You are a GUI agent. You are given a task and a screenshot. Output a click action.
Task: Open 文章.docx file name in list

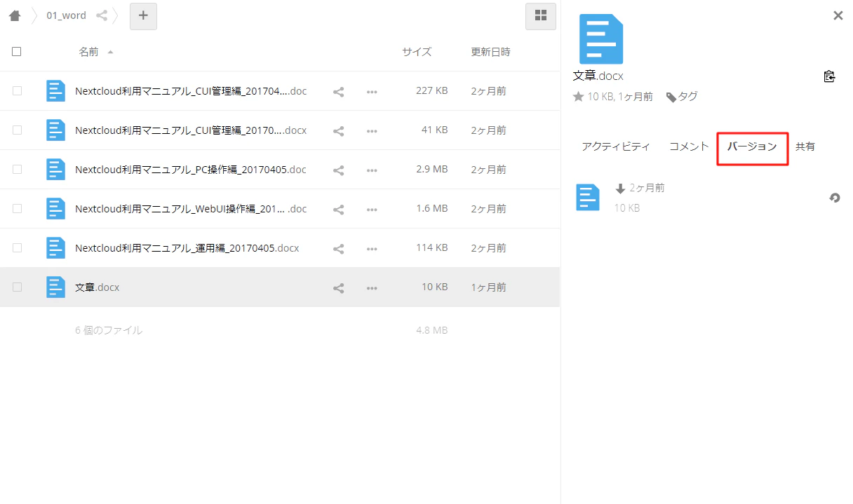pyautogui.click(x=98, y=287)
